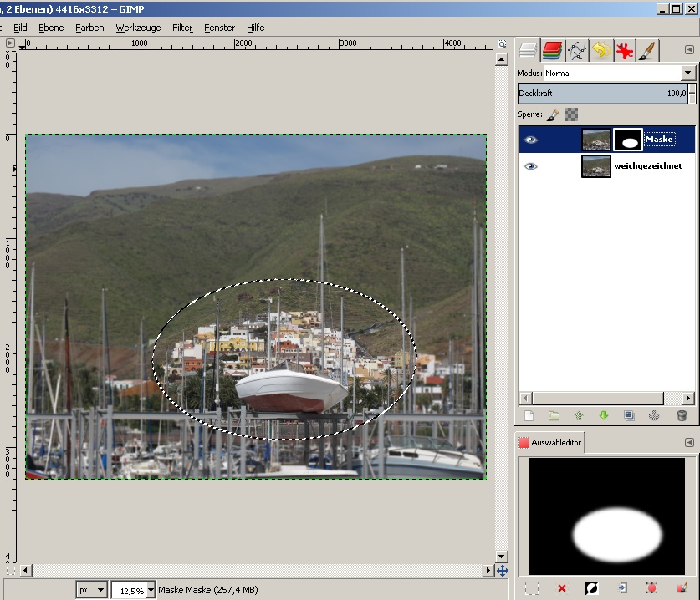Open the Filter menu
Screen dimensions: 700x600
[x=182, y=28]
